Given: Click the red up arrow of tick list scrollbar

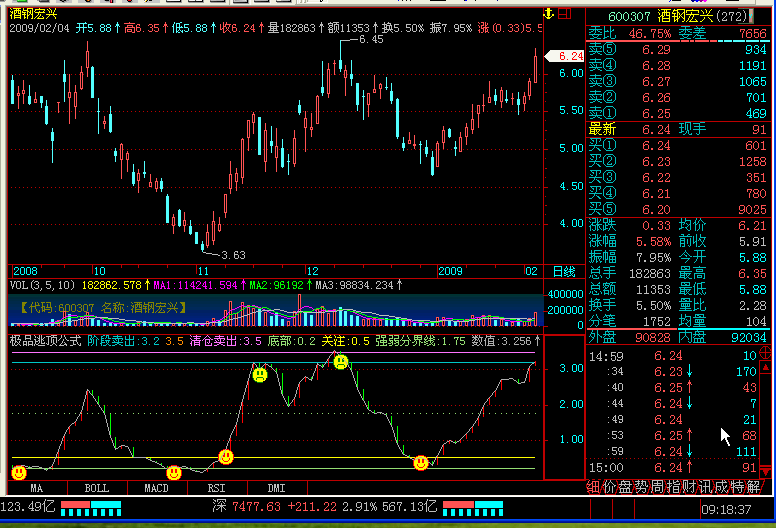Looking at the screenshot, I should click(x=765, y=367).
